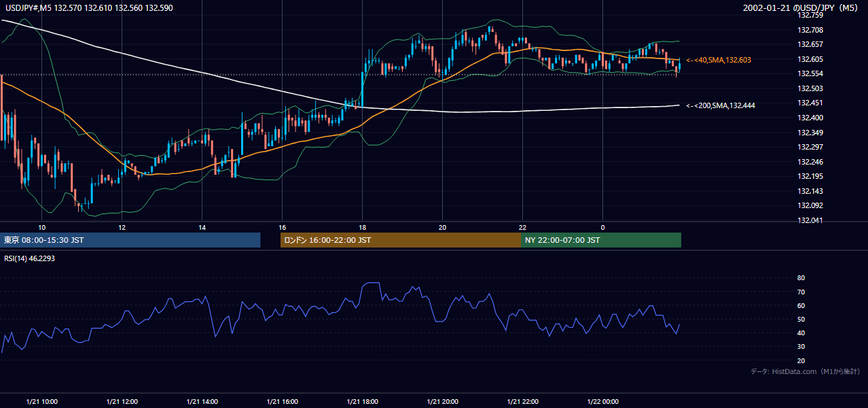Click price axis label 132.554
The height and width of the screenshot is (408, 868).
(x=811, y=73)
